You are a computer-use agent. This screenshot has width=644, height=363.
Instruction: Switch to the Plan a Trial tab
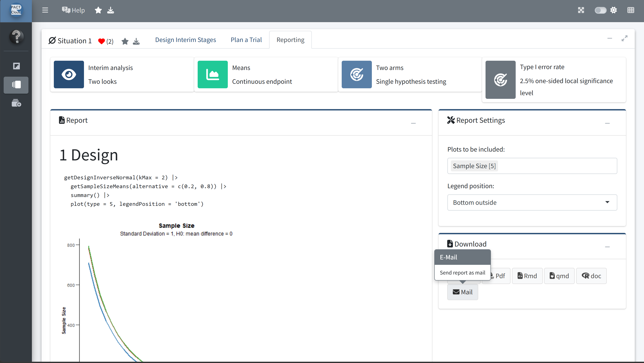click(246, 40)
